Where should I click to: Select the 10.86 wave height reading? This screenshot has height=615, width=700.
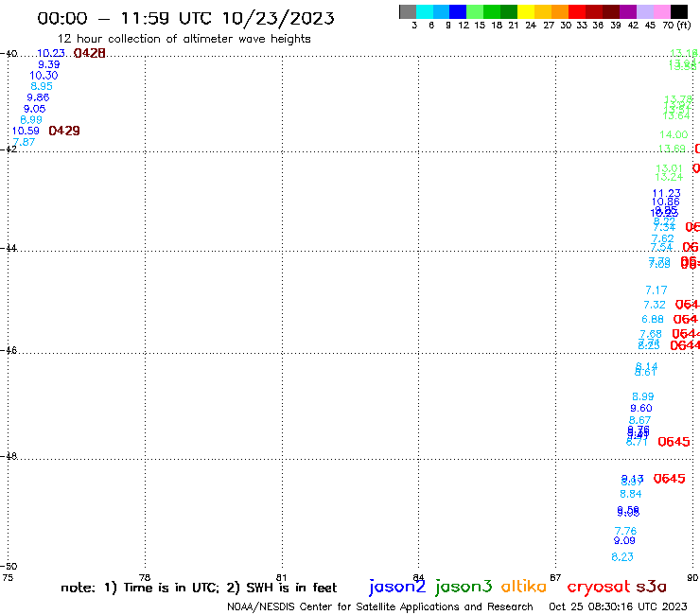[x=665, y=202]
